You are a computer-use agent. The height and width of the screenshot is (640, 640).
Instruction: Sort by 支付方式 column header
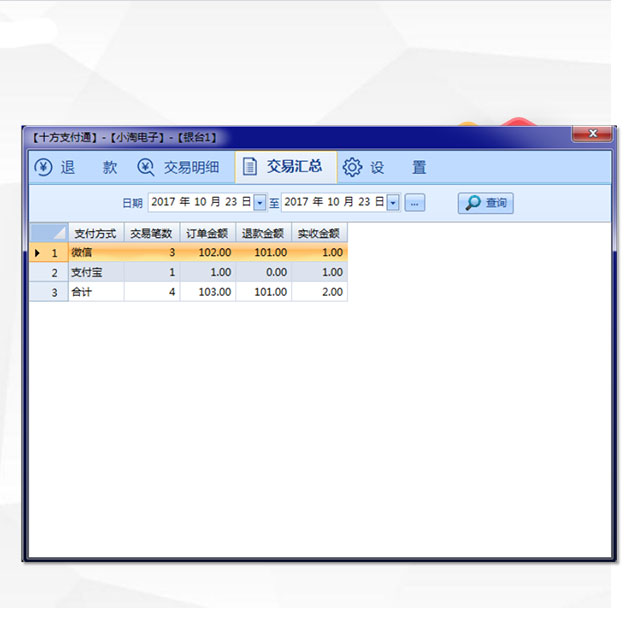95,233
